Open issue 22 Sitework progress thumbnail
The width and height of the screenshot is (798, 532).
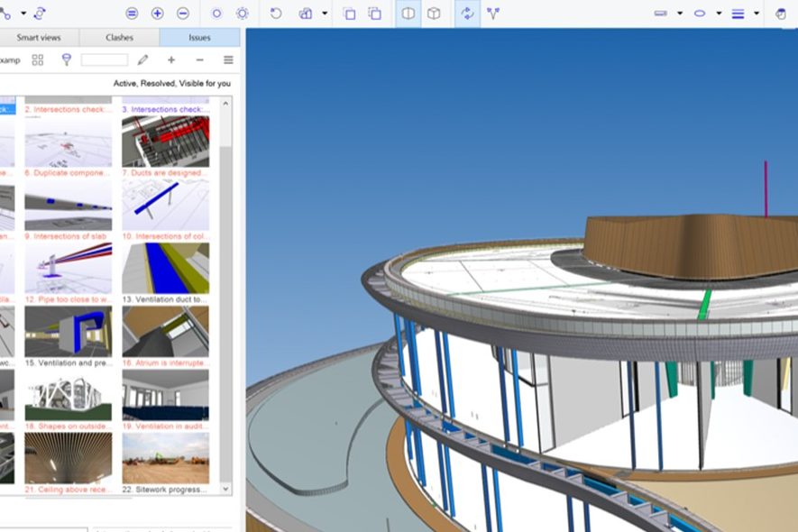pos(165,458)
